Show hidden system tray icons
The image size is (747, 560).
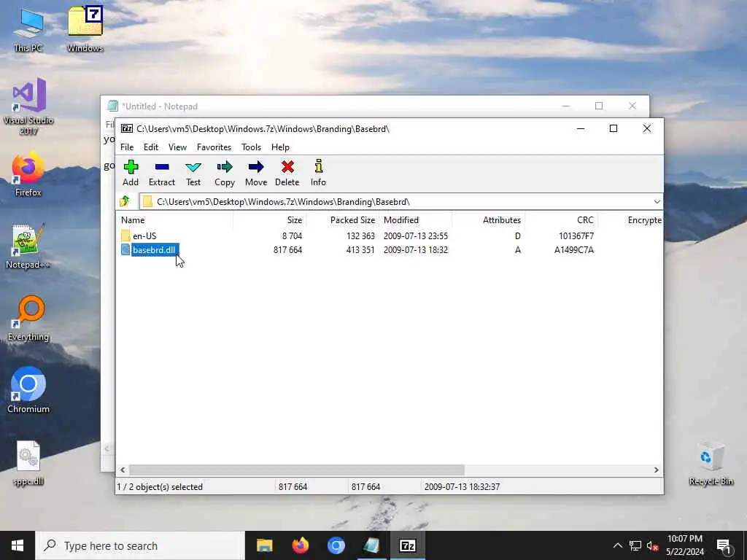tap(617, 545)
